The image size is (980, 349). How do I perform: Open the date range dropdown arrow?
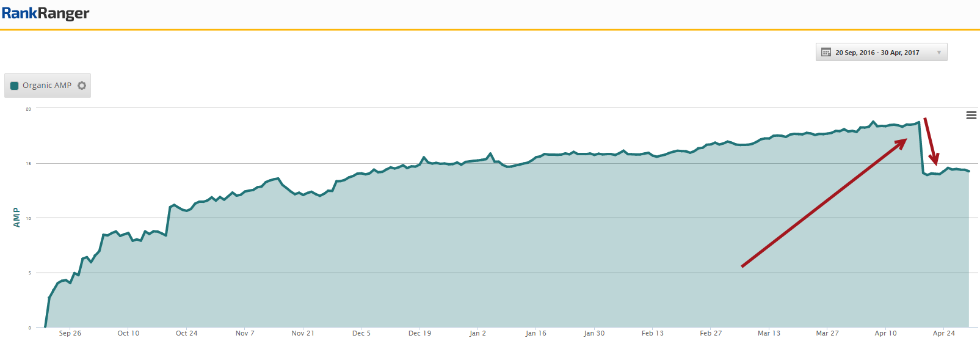[938, 53]
